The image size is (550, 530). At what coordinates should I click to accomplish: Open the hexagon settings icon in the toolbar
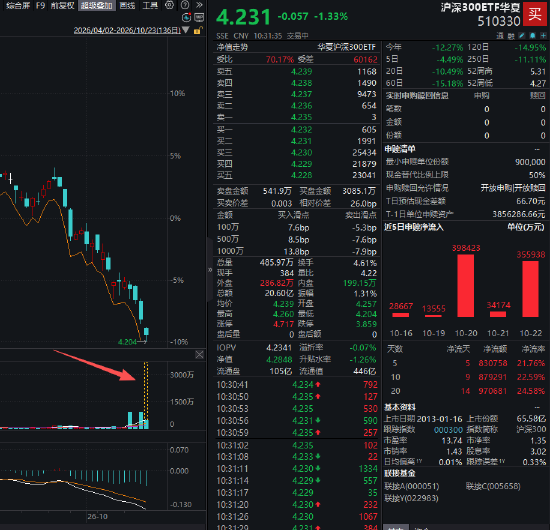tap(169, 5)
